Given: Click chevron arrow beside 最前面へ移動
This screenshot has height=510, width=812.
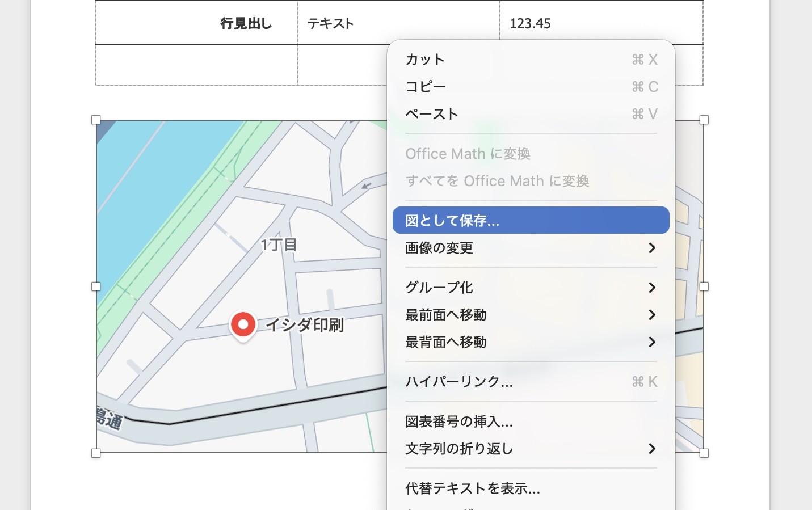Looking at the screenshot, I should point(652,315).
